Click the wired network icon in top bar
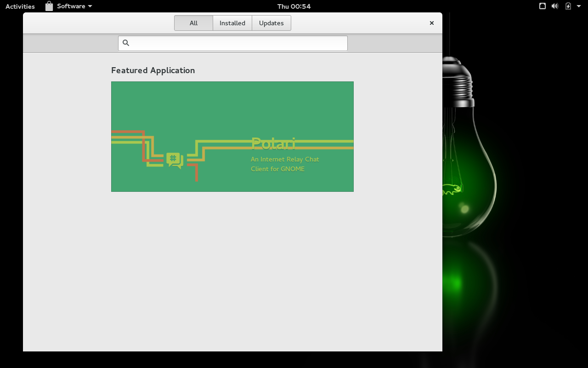 (543, 6)
